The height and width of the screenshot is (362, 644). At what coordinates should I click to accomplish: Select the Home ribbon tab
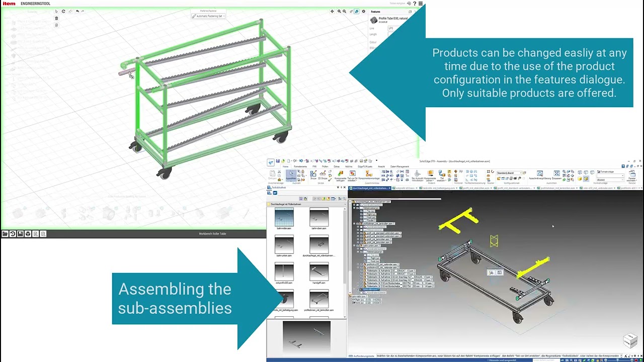click(285, 166)
